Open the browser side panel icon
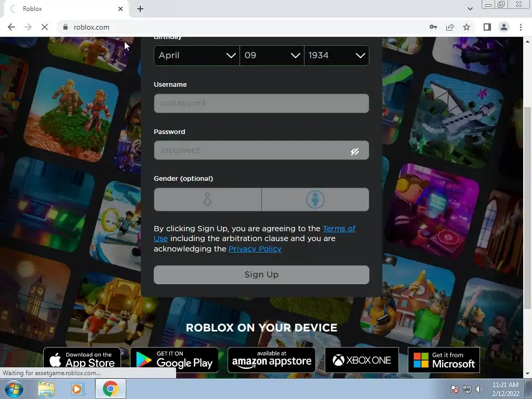532x399 pixels. 487,27
